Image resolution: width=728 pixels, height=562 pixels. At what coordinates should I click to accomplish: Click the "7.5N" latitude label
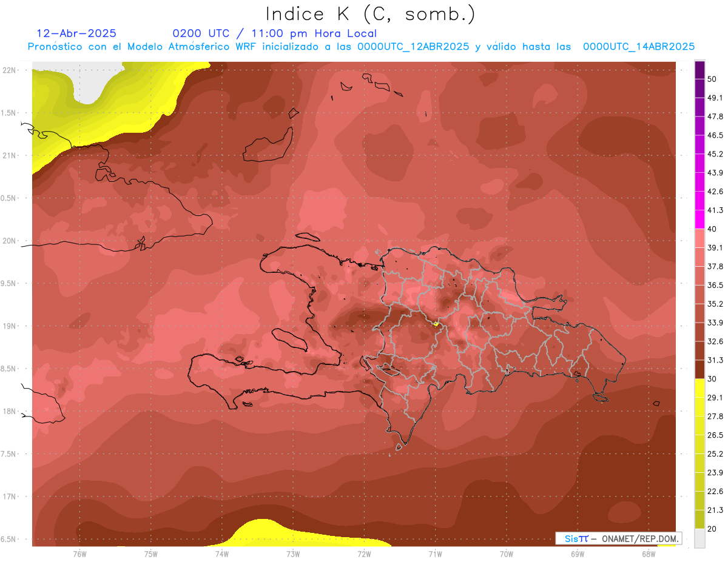[9, 454]
